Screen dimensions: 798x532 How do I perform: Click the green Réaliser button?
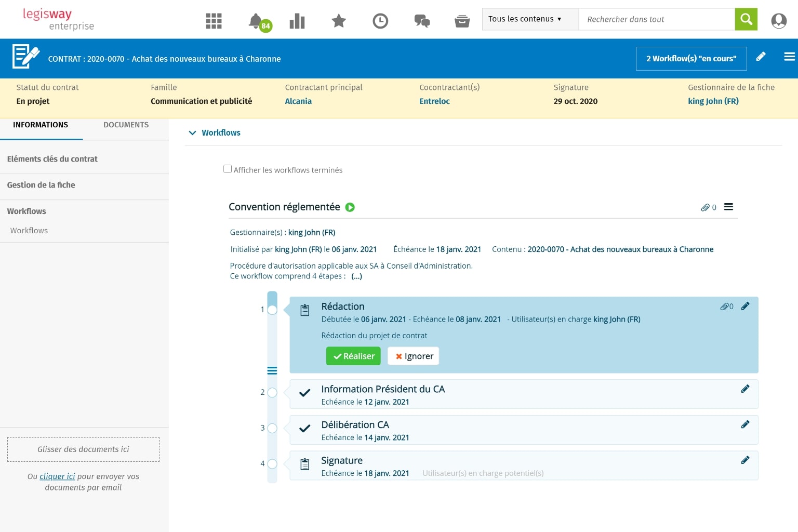(x=353, y=356)
